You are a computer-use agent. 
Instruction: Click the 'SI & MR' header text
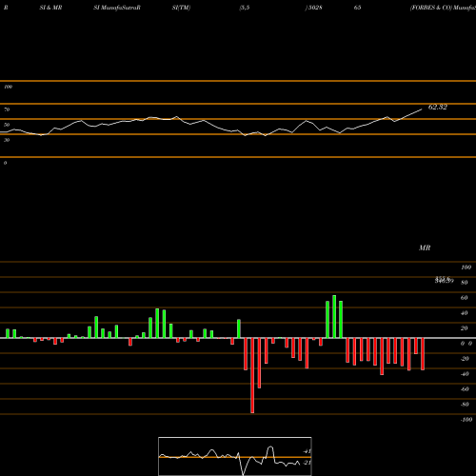point(50,8)
